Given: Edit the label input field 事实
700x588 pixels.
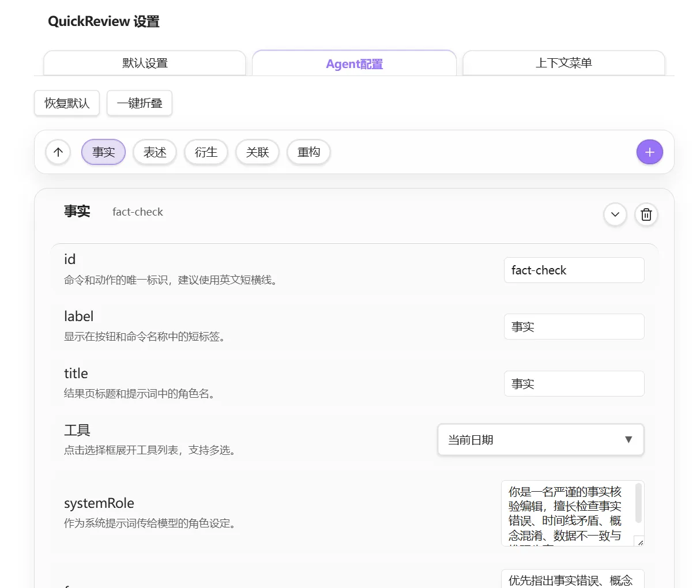Looking at the screenshot, I should pos(574,327).
